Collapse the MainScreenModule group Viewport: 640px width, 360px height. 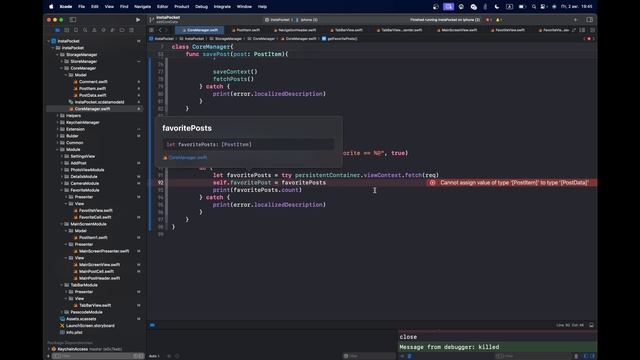[x=62, y=224]
